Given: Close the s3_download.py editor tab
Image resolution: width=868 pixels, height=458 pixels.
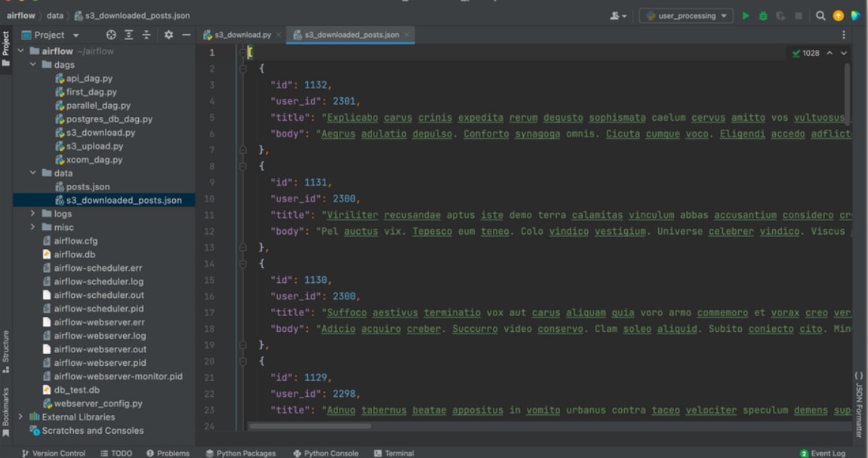Looking at the screenshot, I should click(x=279, y=35).
